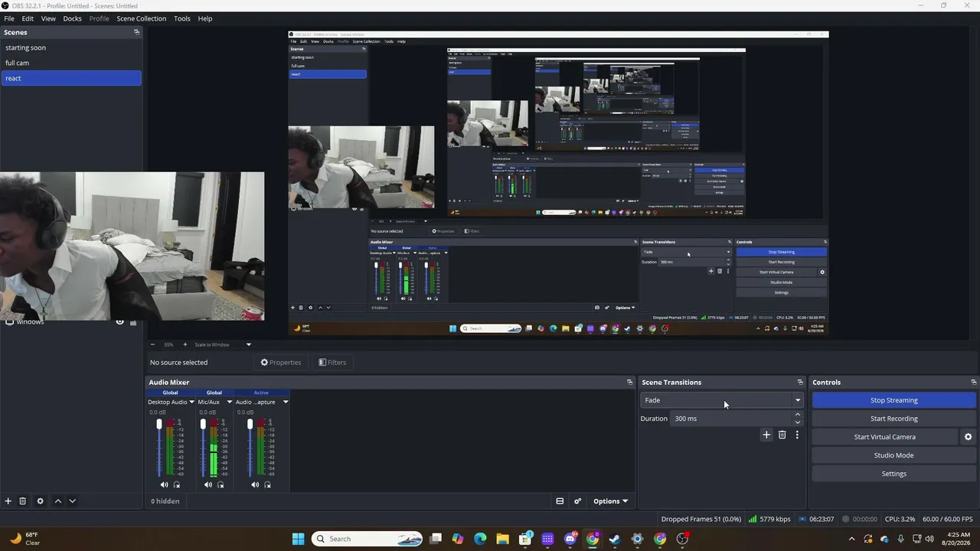Screen dimensions: 980x551
Task: Toggle visibility eye of Windows source
Action: (x=119, y=322)
